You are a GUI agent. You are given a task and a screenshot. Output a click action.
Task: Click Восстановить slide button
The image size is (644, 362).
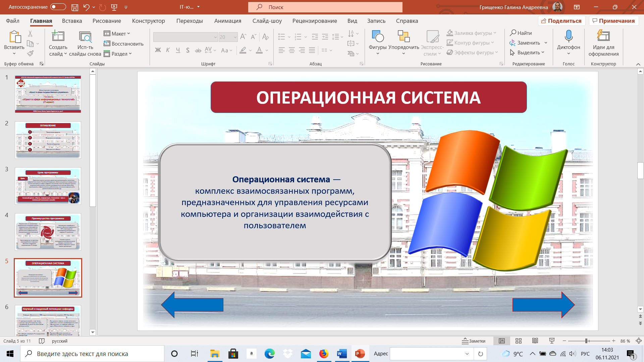pyautogui.click(x=123, y=44)
